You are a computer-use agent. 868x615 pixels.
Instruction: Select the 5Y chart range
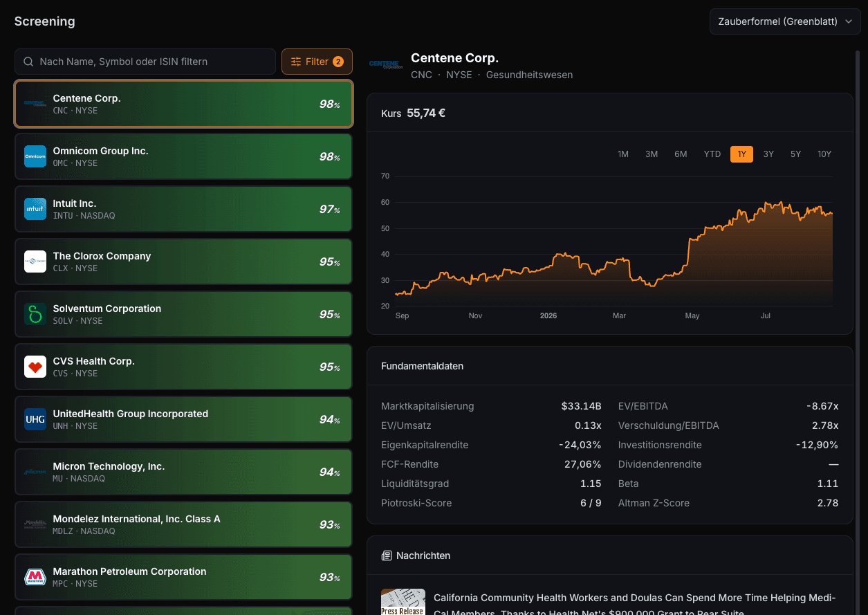click(x=795, y=154)
